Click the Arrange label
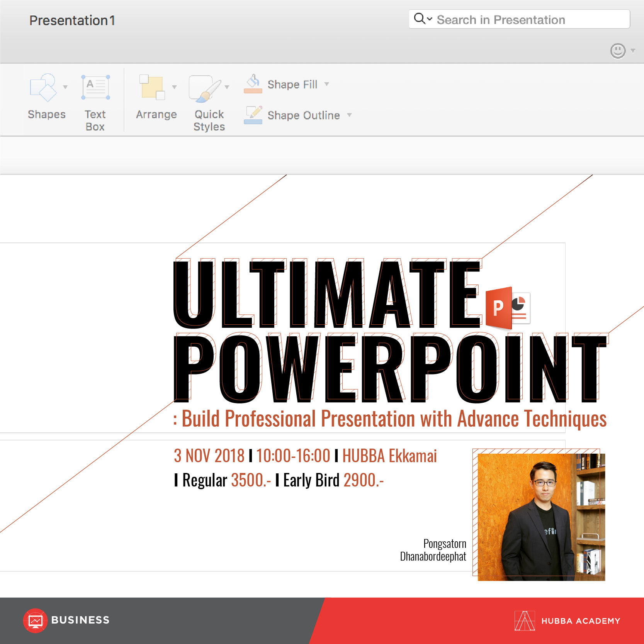Image resolution: width=644 pixels, height=644 pixels. 156,115
